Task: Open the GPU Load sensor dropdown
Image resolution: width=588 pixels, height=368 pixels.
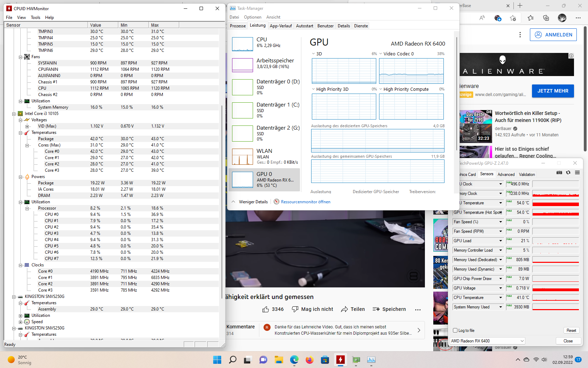Action: tap(500, 241)
